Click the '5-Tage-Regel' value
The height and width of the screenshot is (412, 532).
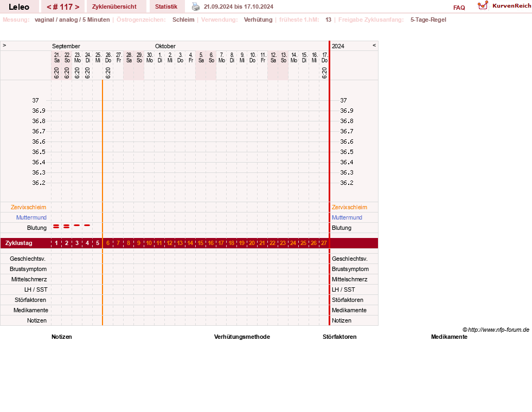428,20
